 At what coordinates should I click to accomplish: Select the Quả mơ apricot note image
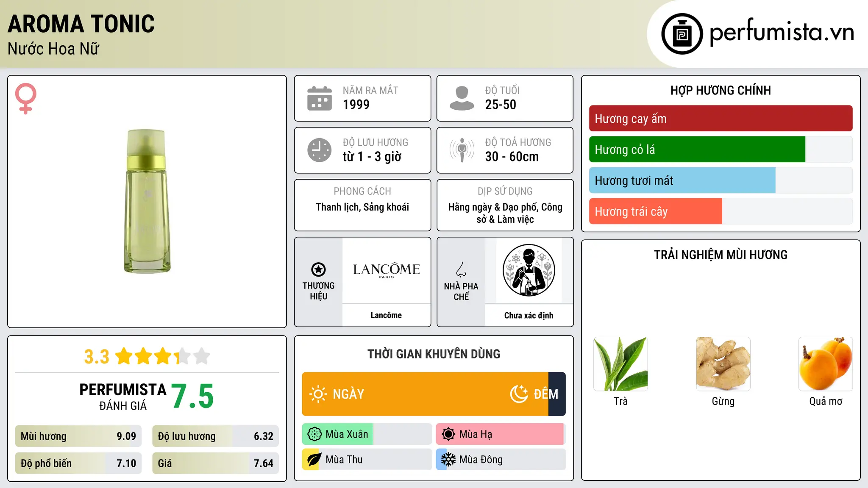pos(826,364)
